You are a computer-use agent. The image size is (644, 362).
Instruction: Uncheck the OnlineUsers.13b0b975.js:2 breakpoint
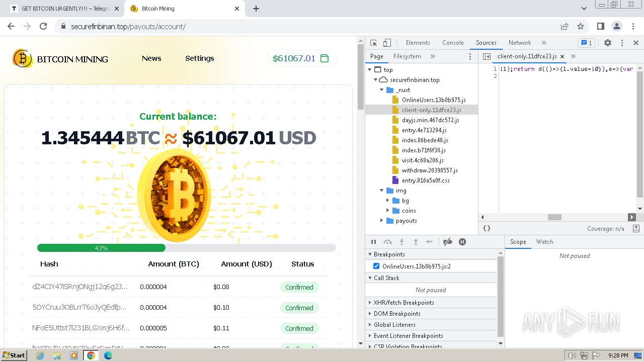coord(376,266)
